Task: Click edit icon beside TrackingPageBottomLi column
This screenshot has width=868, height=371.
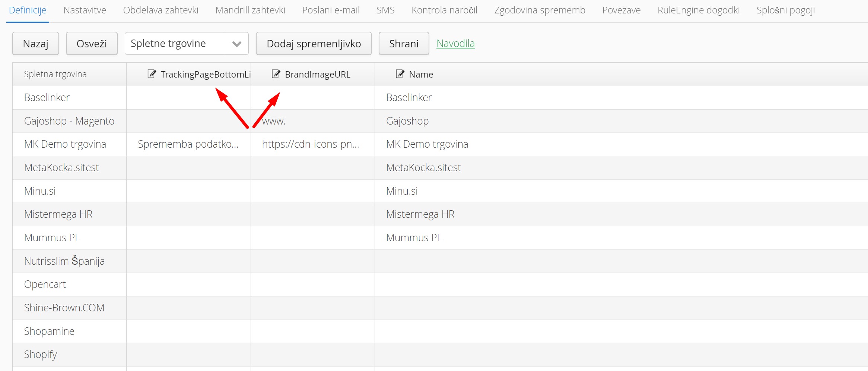Action: point(152,74)
